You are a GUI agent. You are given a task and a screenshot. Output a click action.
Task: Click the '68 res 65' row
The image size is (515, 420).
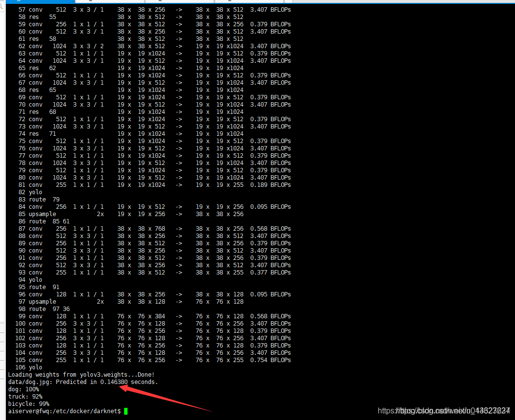(x=131, y=90)
